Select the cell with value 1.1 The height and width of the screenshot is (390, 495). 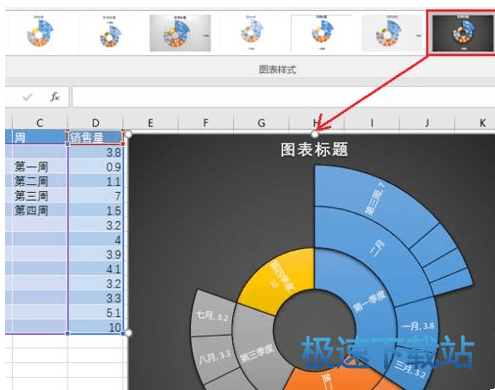96,181
